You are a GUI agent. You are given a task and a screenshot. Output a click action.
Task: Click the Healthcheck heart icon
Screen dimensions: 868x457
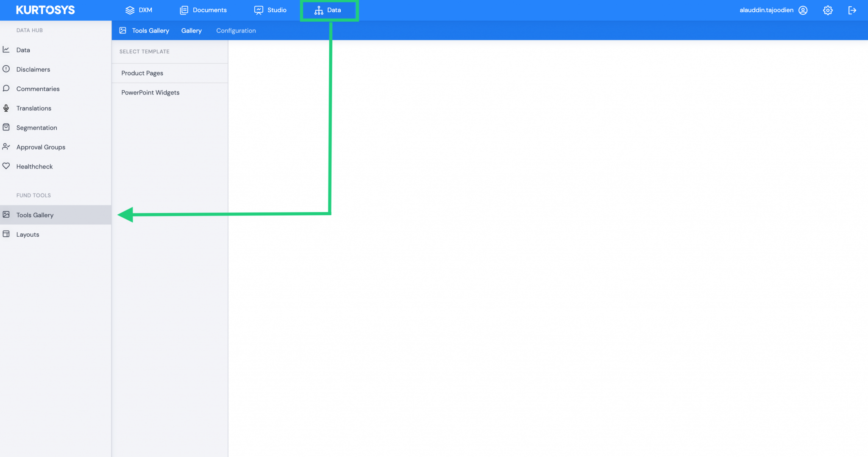(x=6, y=166)
